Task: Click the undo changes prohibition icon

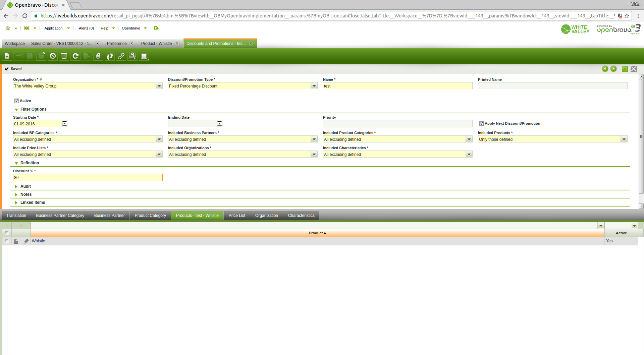Action: click(53, 56)
